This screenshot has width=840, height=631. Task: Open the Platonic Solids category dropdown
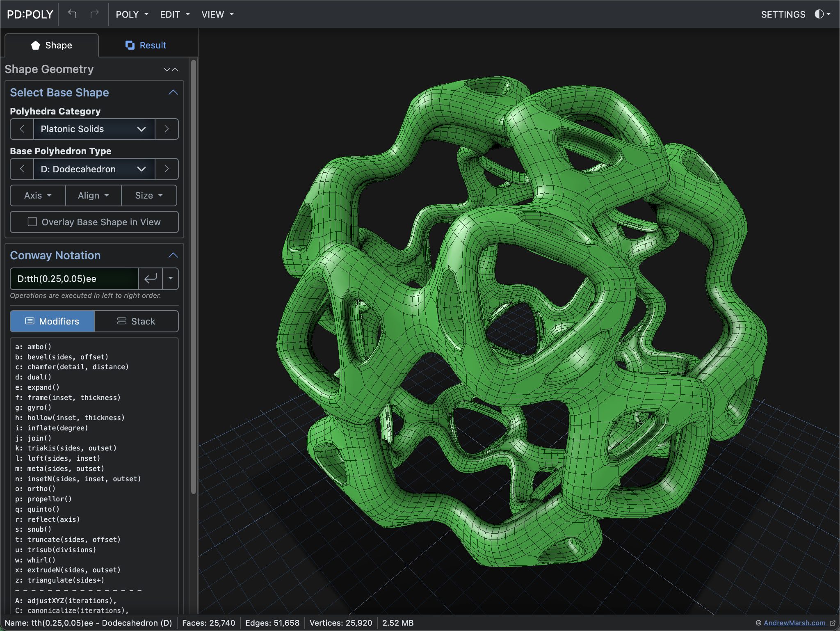(x=94, y=129)
